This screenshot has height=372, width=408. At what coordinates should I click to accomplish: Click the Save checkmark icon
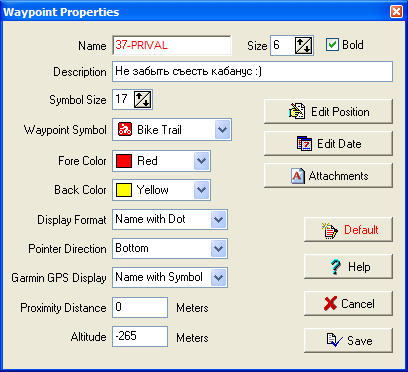coord(334,340)
